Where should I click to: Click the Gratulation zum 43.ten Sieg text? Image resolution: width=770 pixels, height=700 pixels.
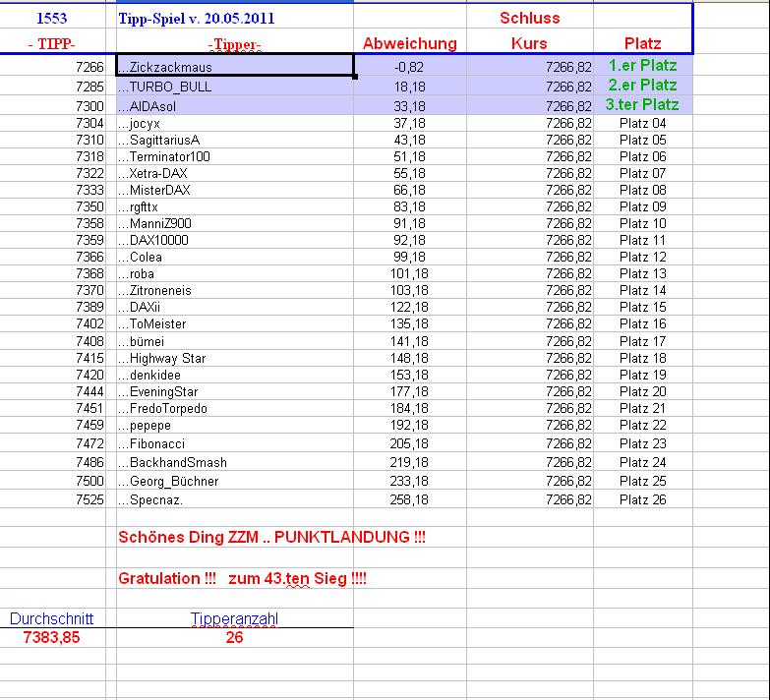tap(243, 578)
